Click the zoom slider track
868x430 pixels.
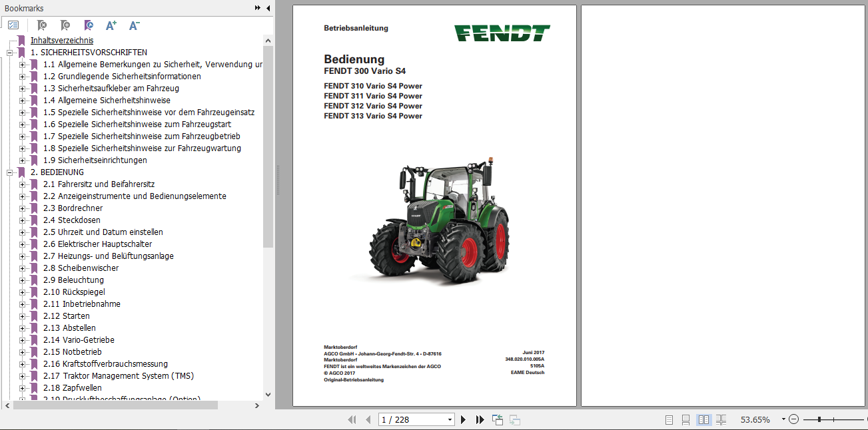coord(833,419)
